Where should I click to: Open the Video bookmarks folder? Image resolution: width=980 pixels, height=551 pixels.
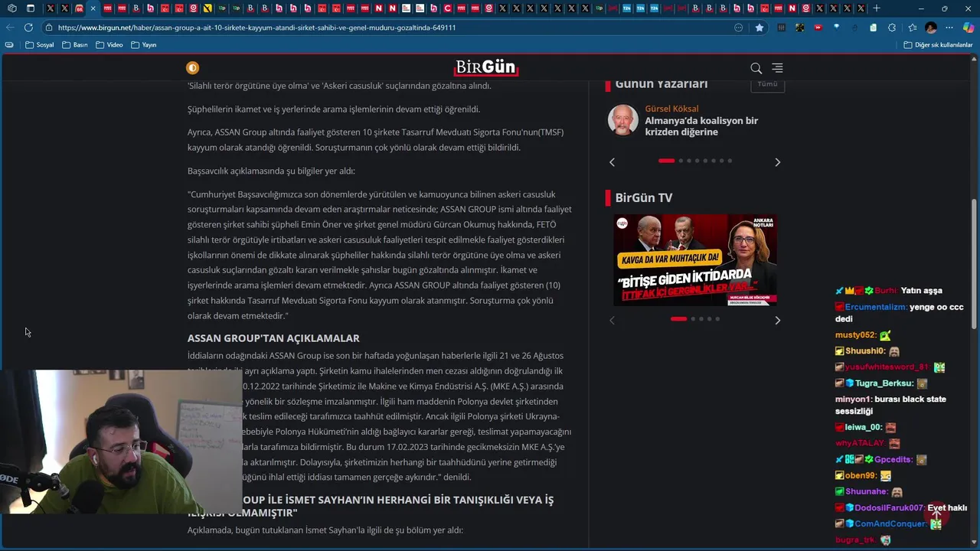click(x=109, y=45)
